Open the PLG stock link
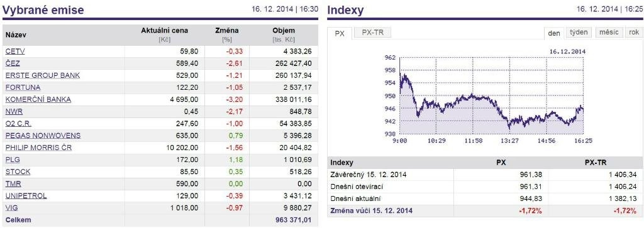Image resolution: width=644 pixels, height=228 pixels. tap(13, 160)
